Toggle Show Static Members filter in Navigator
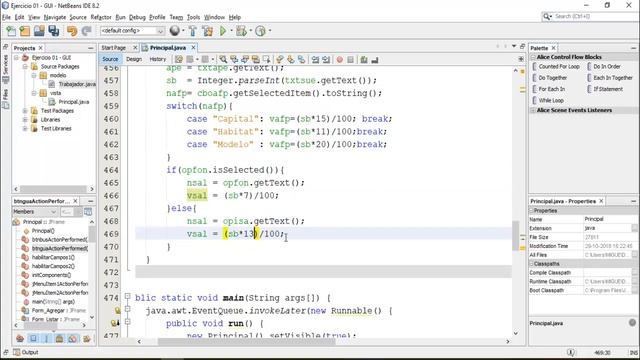Screen dimensions: 640x360 coord(47,338)
